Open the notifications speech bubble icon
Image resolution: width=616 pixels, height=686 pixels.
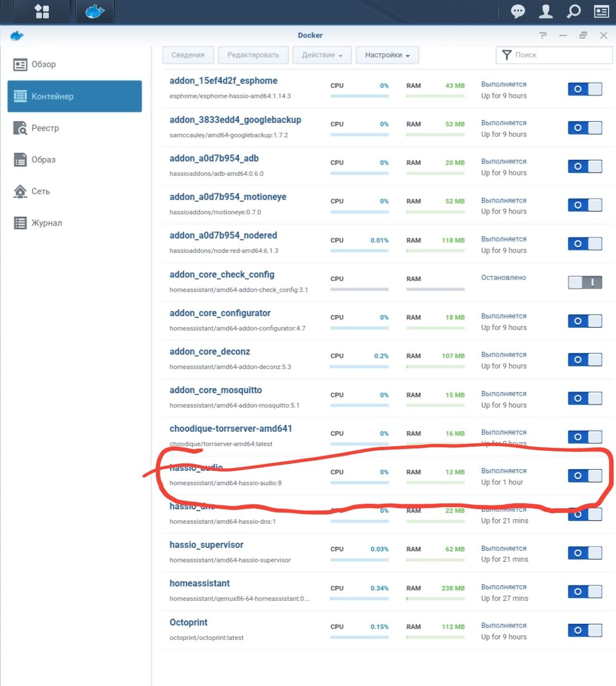click(518, 11)
